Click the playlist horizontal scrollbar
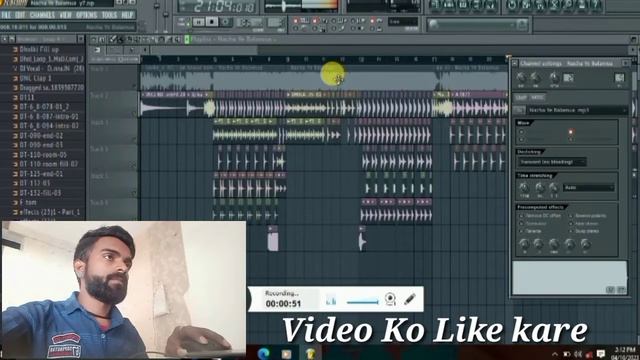The image size is (640, 360). (204, 50)
